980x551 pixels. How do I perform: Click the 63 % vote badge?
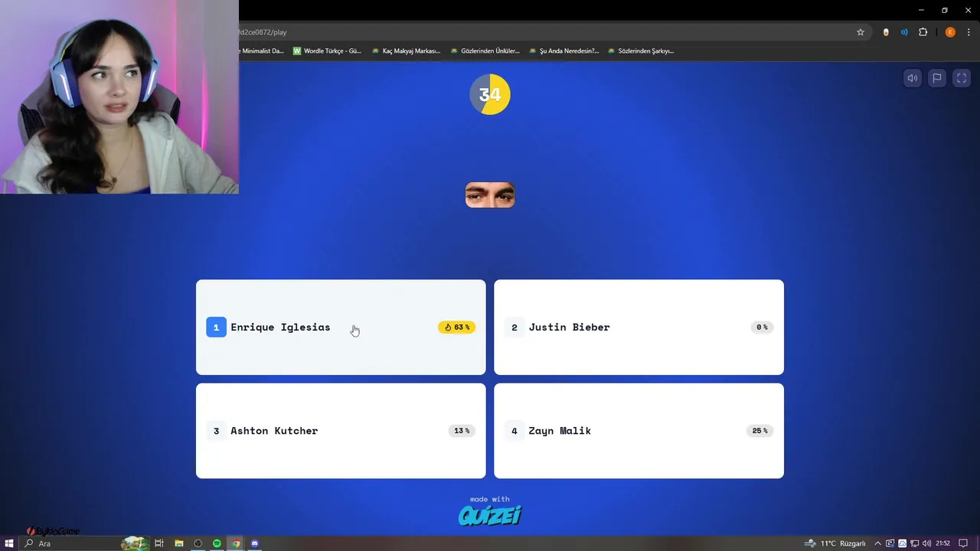coord(457,327)
